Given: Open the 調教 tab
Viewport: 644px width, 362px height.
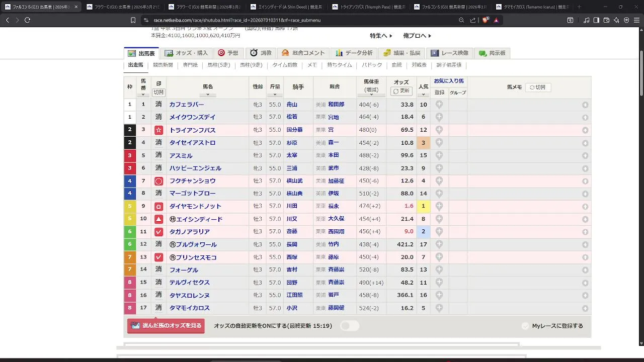Looking at the screenshot, I should (x=261, y=53).
